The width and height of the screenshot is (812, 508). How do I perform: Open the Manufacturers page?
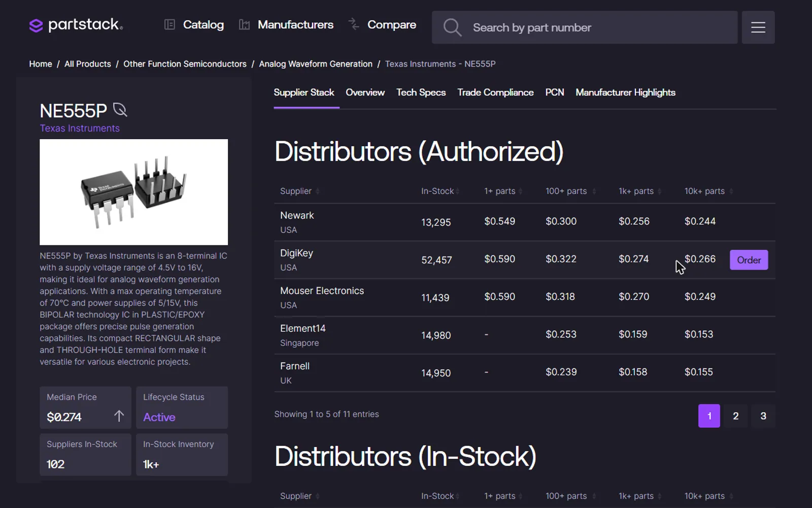pos(286,24)
